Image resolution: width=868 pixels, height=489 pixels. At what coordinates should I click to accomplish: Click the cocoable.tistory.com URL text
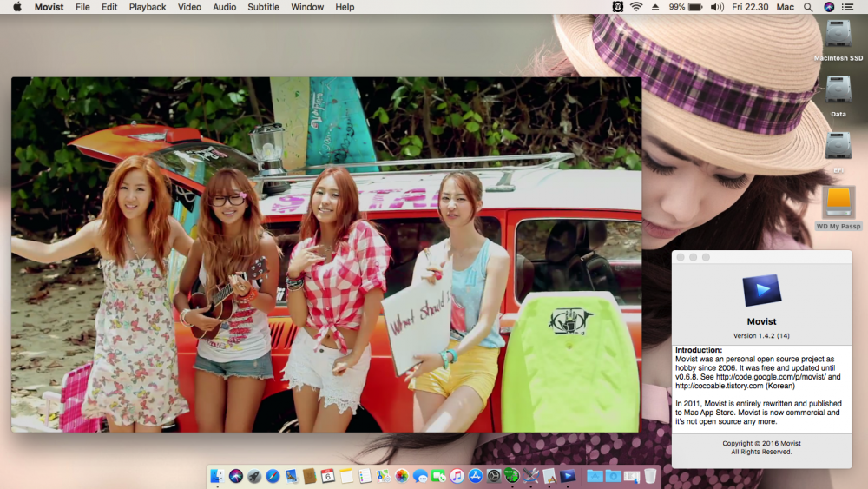pos(719,386)
